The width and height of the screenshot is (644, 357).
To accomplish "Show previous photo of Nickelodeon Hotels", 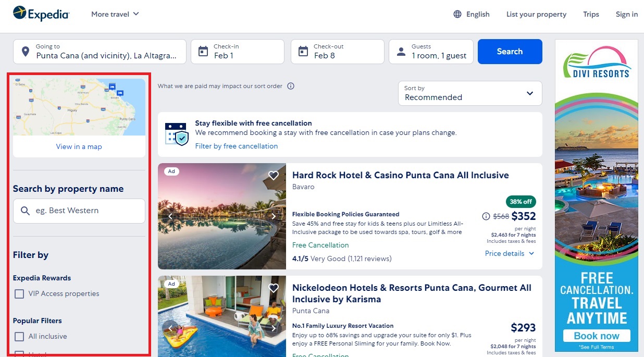I will (x=170, y=328).
